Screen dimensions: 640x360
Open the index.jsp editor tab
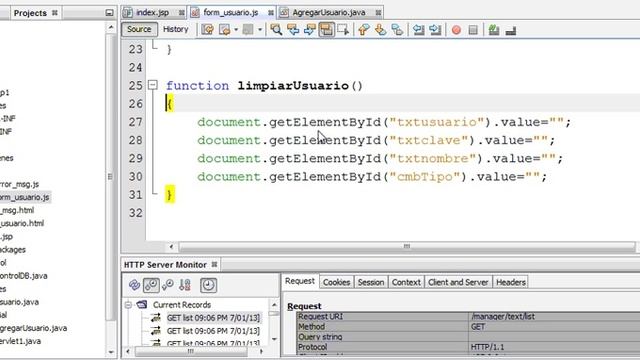tap(152, 13)
